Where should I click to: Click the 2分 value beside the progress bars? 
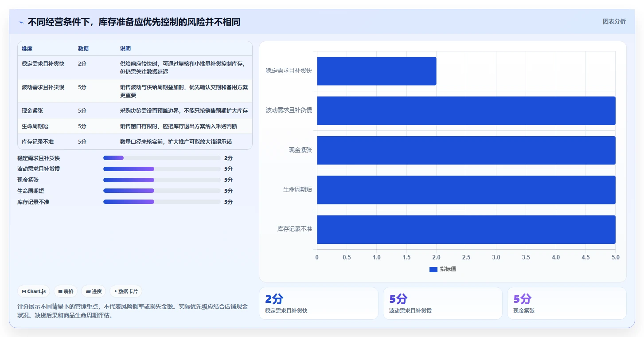228,158
